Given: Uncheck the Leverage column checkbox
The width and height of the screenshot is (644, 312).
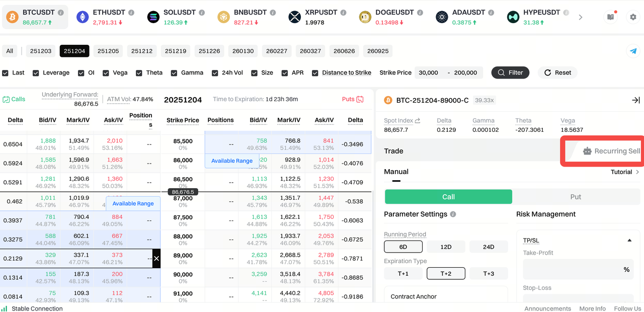Looking at the screenshot, I should [x=36, y=73].
